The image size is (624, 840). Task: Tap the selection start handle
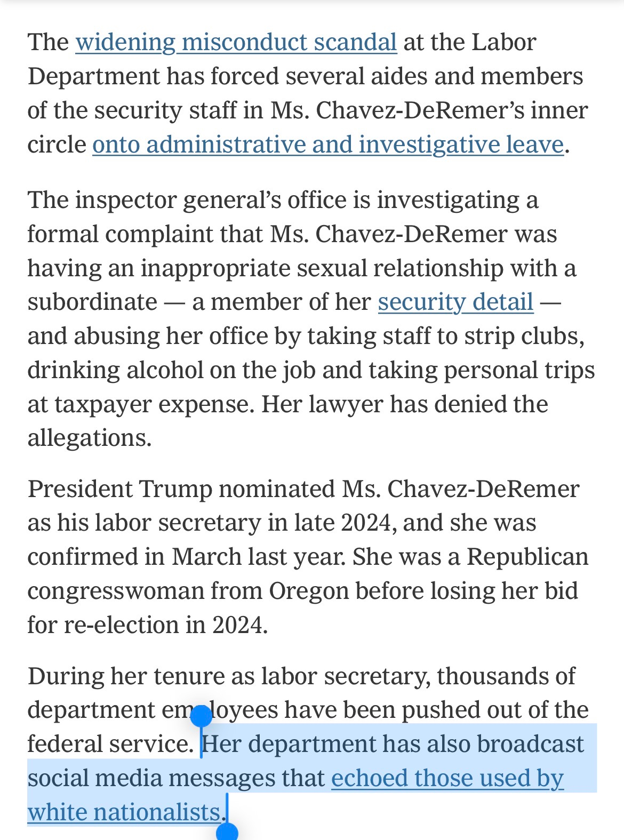pos(201,716)
